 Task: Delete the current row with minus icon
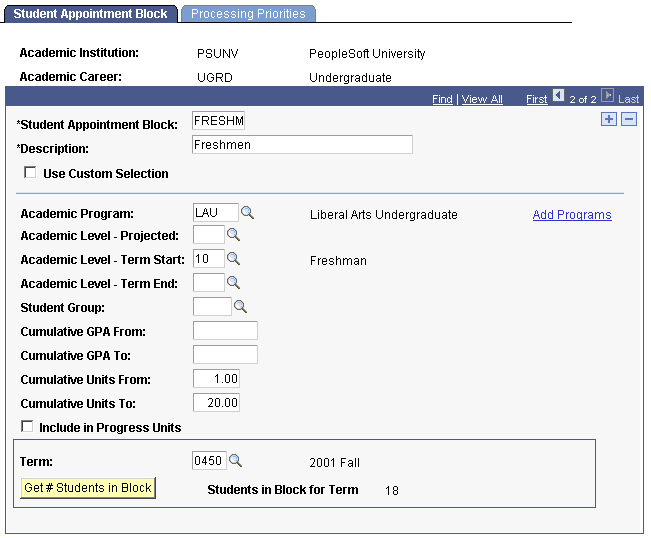pos(629,120)
